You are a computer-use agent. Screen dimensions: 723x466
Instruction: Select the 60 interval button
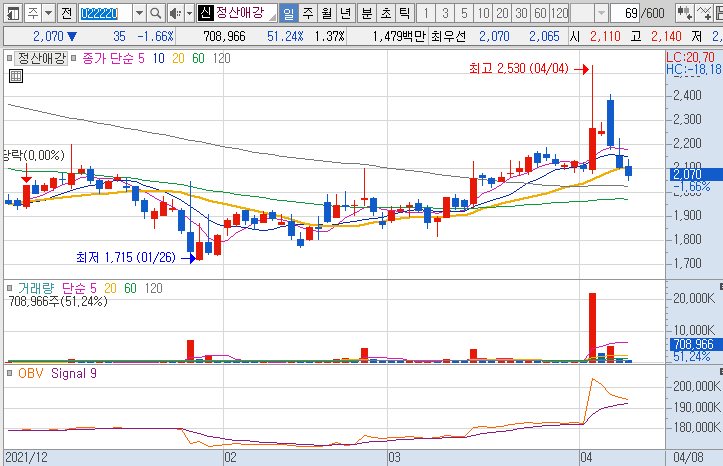pos(540,13)
